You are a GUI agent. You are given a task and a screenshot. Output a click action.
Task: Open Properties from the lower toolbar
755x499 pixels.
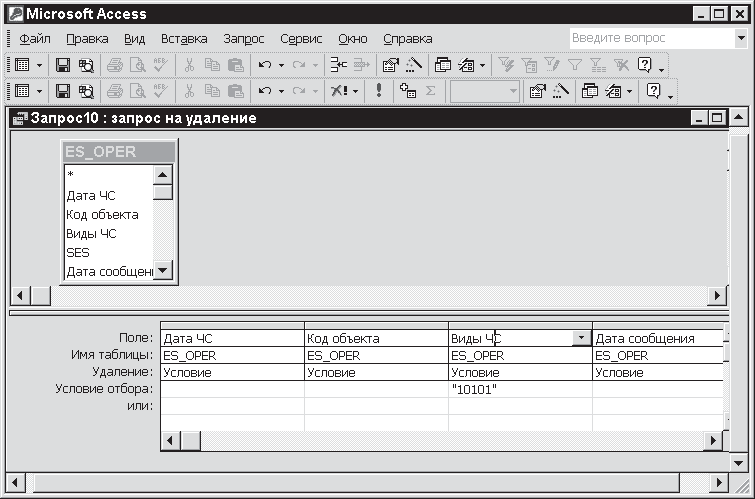537,91
